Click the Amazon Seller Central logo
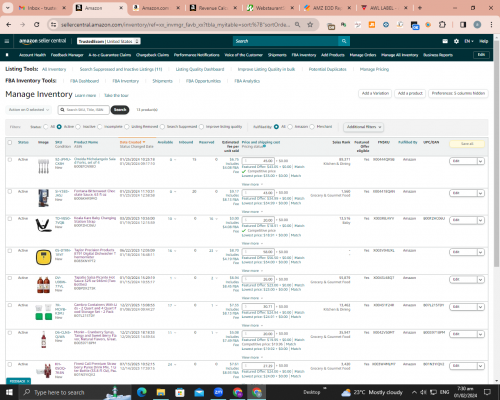Screen dimensions: 500x400 point(42,41)
